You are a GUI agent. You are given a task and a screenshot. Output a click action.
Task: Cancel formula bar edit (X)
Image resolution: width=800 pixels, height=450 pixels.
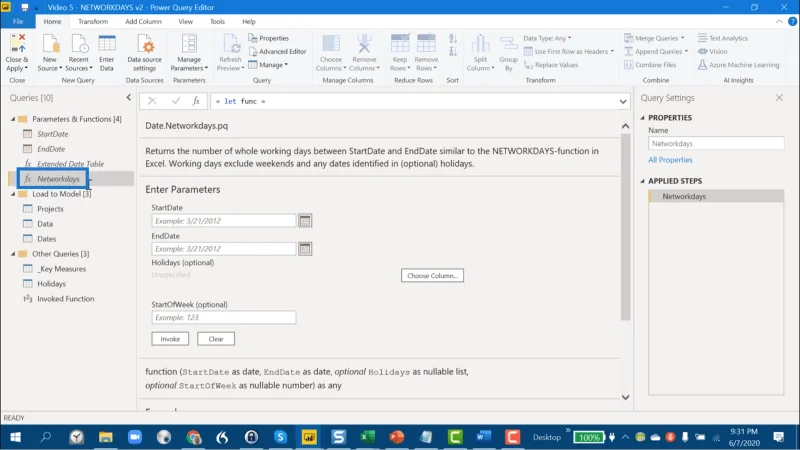click(x=152, y=101)
